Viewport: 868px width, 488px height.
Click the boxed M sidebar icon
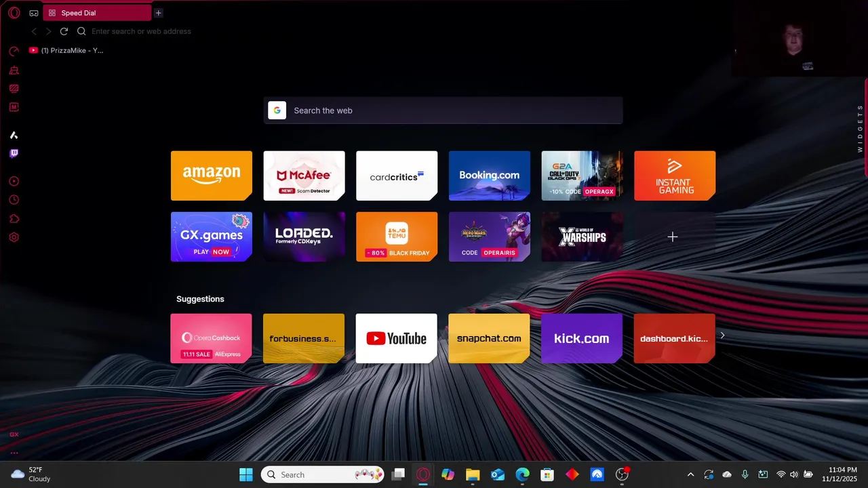tap(14, 107)
